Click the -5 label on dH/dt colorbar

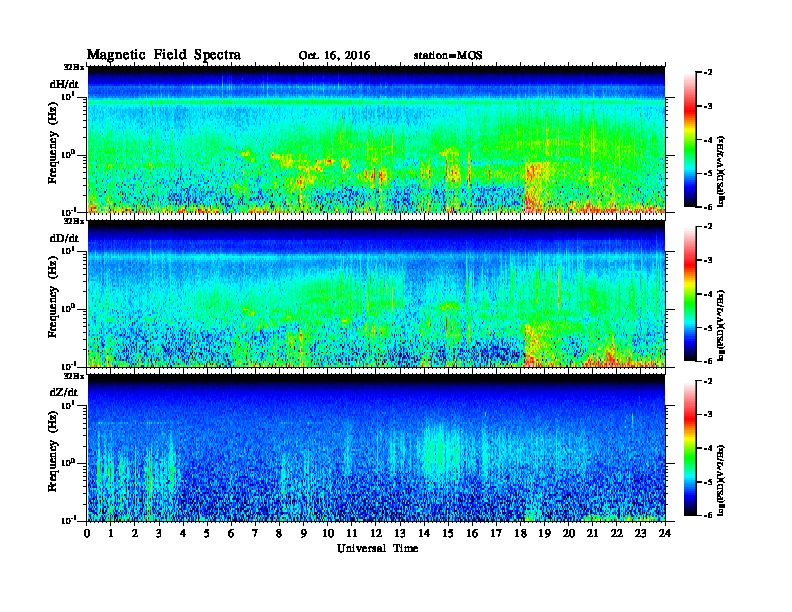[708, 173]
